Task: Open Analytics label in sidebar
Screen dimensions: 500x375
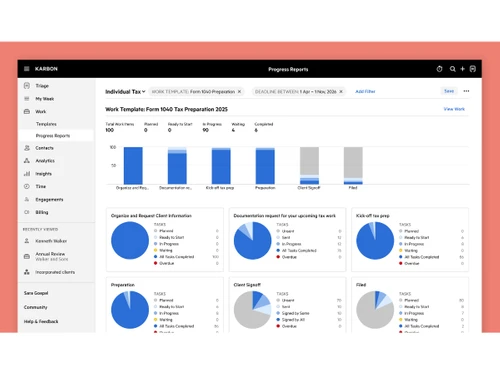Action: (x=45, y=161)
